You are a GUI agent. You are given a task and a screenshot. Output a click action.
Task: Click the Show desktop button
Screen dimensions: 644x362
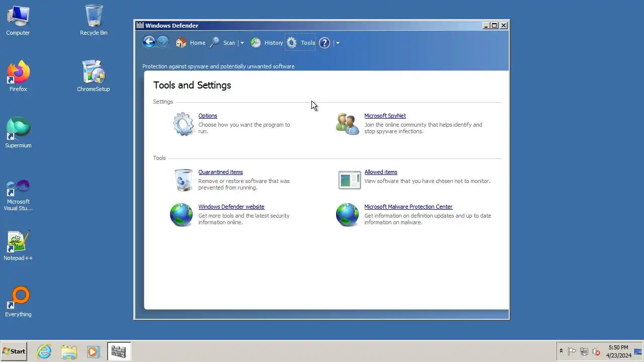(638, 351)
